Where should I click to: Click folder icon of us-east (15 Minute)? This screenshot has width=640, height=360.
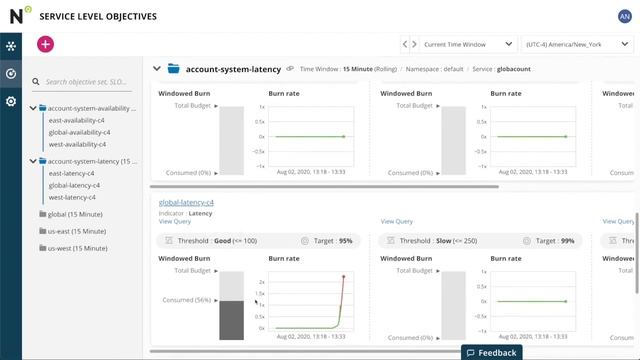point(42,231)
